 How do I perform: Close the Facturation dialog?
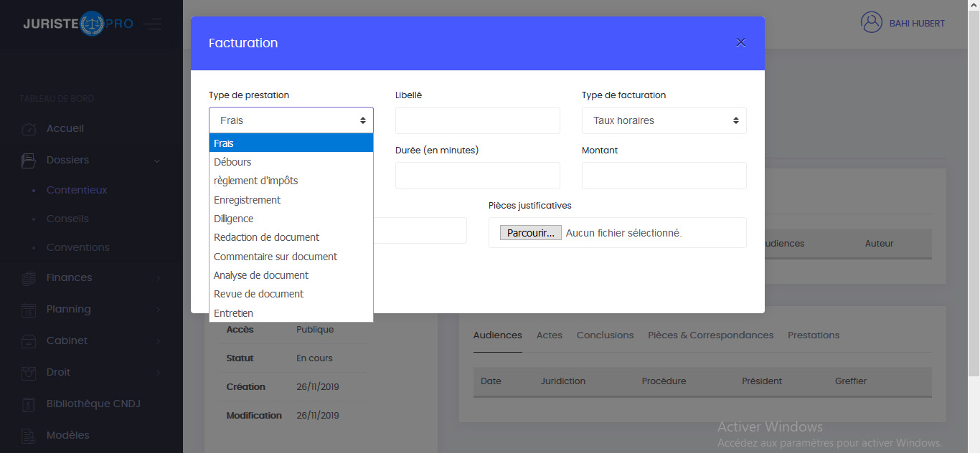(x=741, y=42)
